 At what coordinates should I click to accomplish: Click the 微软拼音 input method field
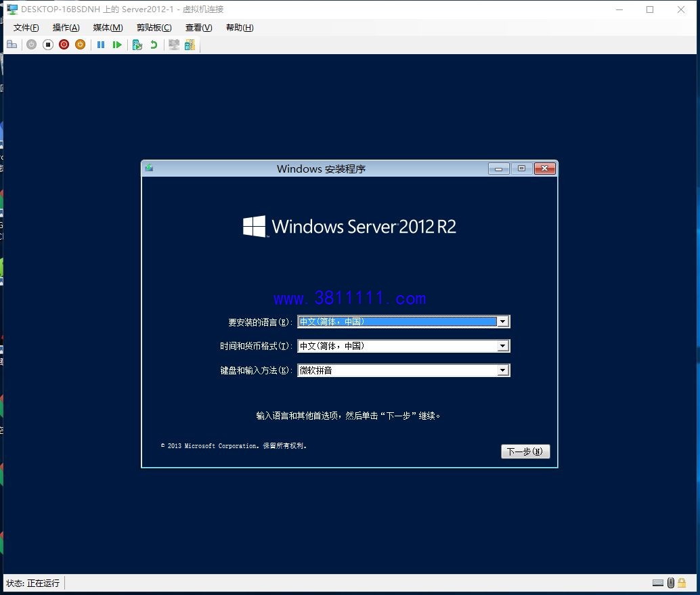tap(403, 370)
